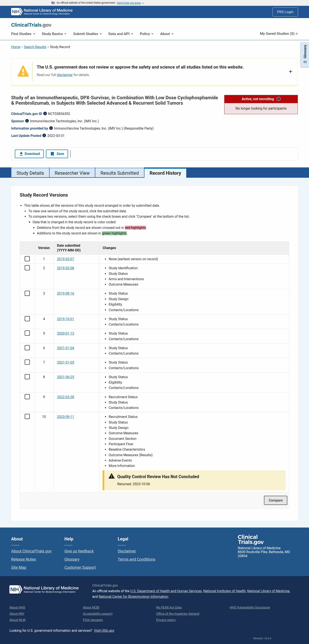Download the study record
309x644 pixels.
[x=29, y=154]
